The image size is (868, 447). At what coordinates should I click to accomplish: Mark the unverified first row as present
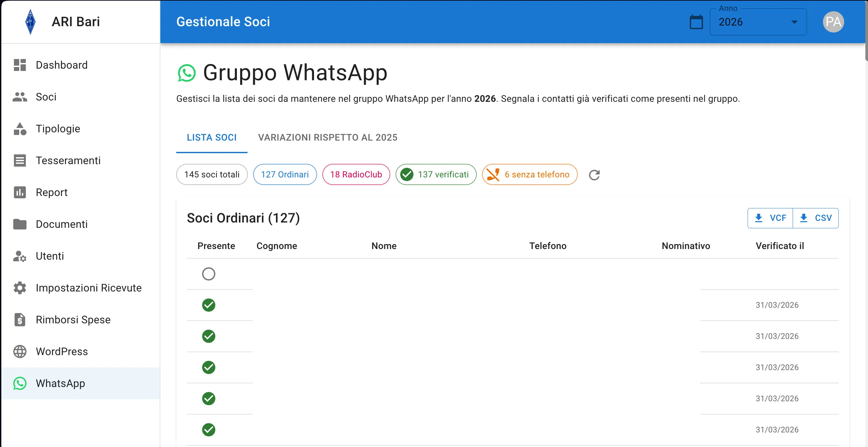pos(209,274)
